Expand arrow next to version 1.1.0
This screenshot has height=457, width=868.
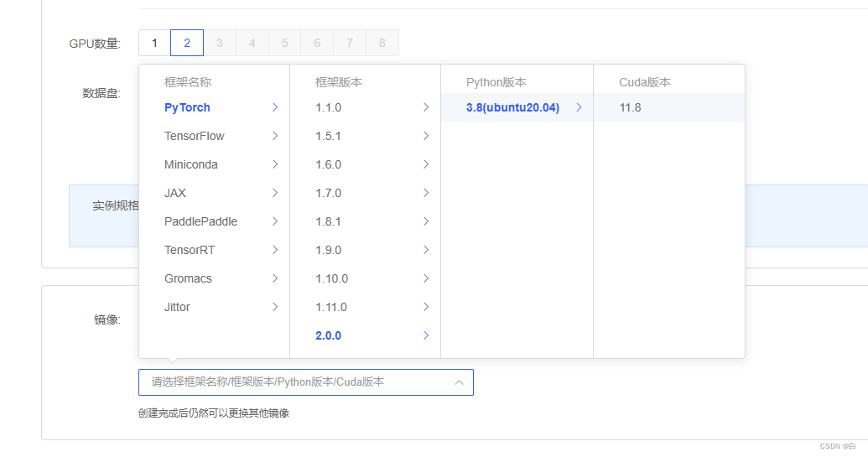426,107
